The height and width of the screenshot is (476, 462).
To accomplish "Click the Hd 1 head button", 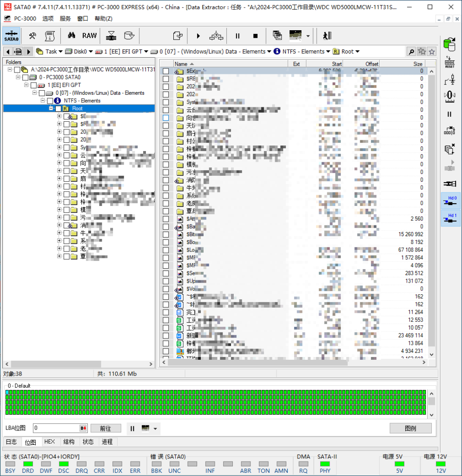I will click(451, 218).
